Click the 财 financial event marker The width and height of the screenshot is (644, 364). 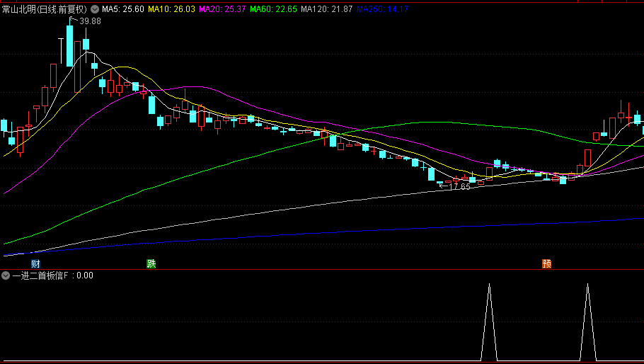[x=35, y=263]
